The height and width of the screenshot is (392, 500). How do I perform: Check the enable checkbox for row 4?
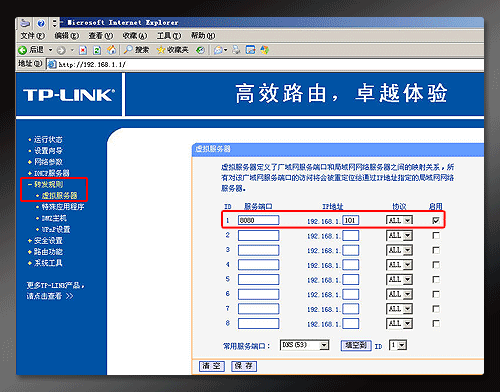pyautogui.click(x=436, y=265)
